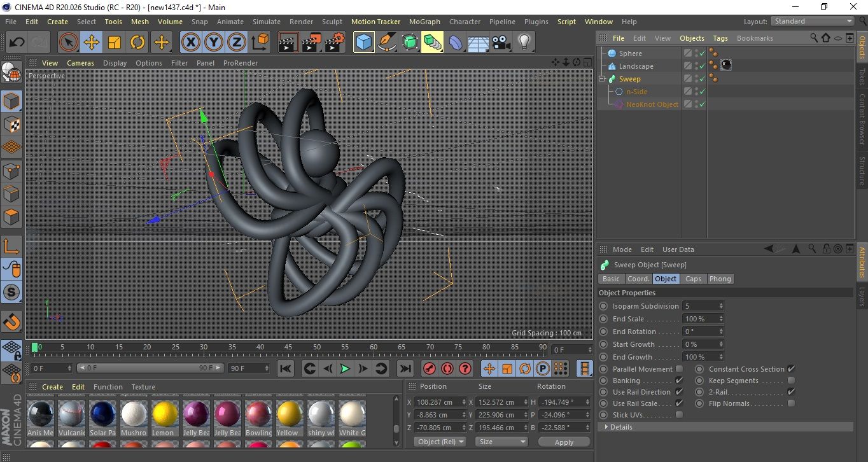Select the Move tool in top toolbar

pos(91,43)
